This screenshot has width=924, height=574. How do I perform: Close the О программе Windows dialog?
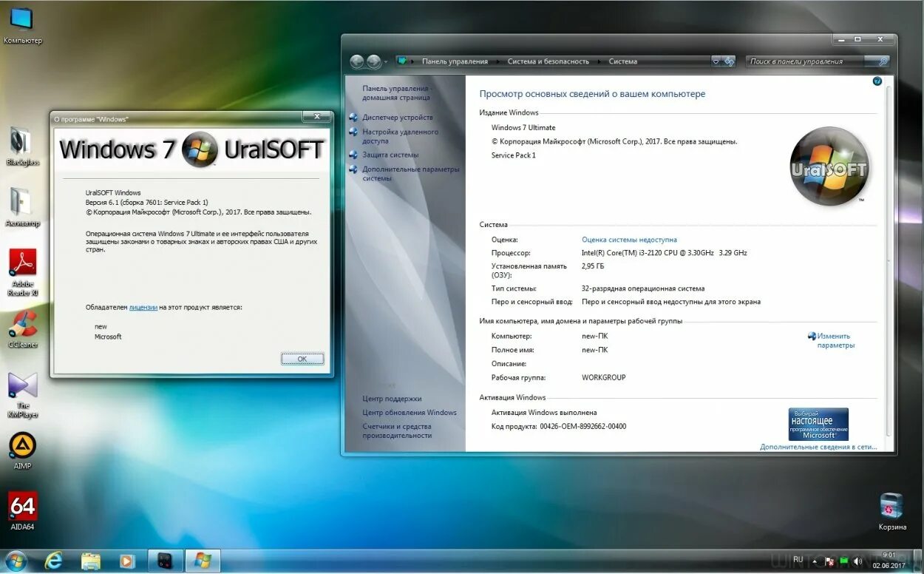(316, 117)
